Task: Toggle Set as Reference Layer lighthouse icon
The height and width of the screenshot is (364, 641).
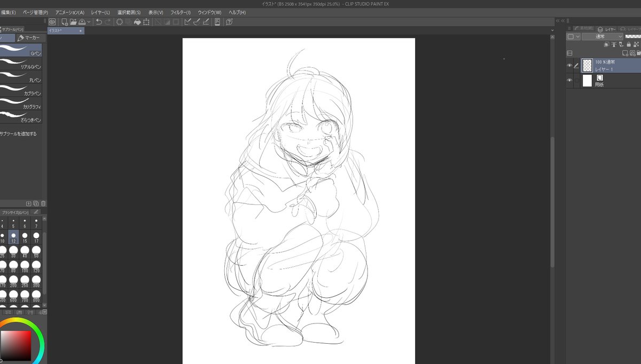Action: click(x=614, y=45)
